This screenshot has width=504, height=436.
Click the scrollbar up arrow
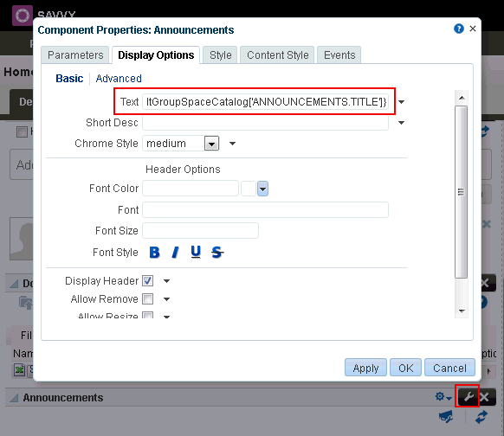pyautogui.click(x=462, y=98)
